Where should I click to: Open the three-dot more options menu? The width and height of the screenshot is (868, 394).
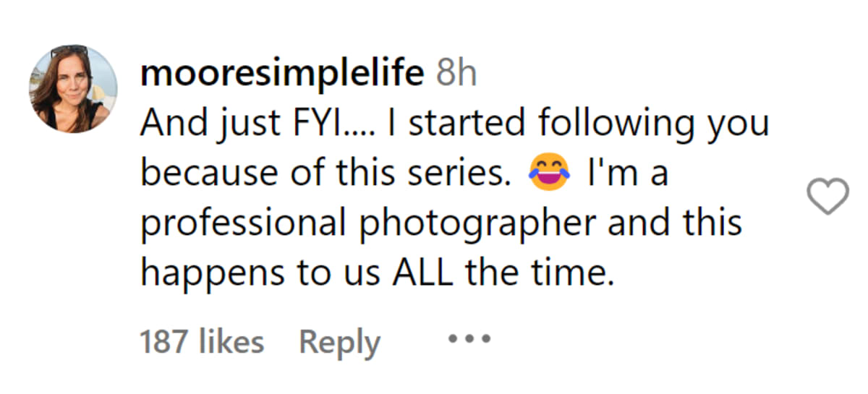[469, 339]
